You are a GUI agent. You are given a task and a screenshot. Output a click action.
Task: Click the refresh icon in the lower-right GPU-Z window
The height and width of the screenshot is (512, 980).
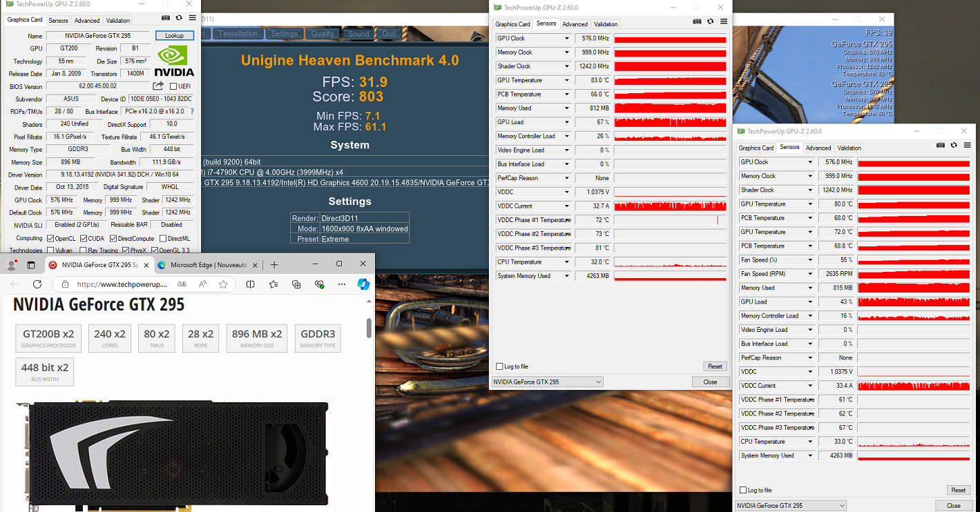954,145
